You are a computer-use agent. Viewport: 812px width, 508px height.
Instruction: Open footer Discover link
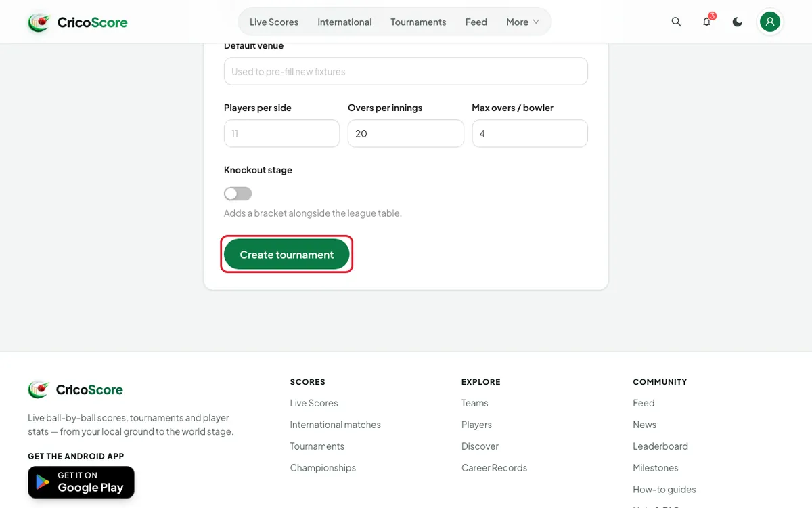480,446
